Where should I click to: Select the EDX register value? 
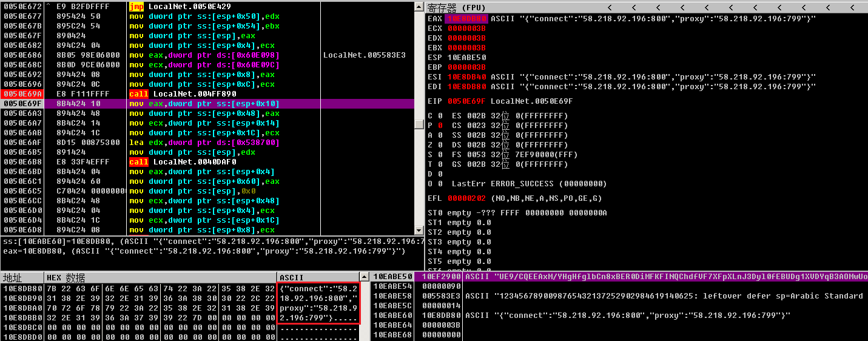pos(466,38)
